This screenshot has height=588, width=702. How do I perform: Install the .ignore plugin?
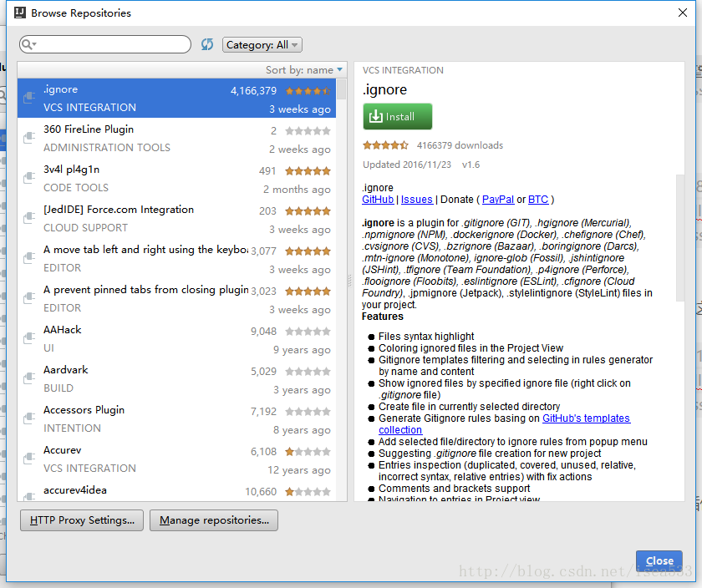[x=398, y=116]
